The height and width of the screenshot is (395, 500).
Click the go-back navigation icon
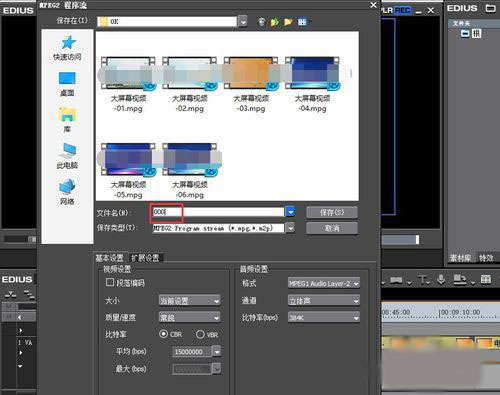click(x=262, y=22)
